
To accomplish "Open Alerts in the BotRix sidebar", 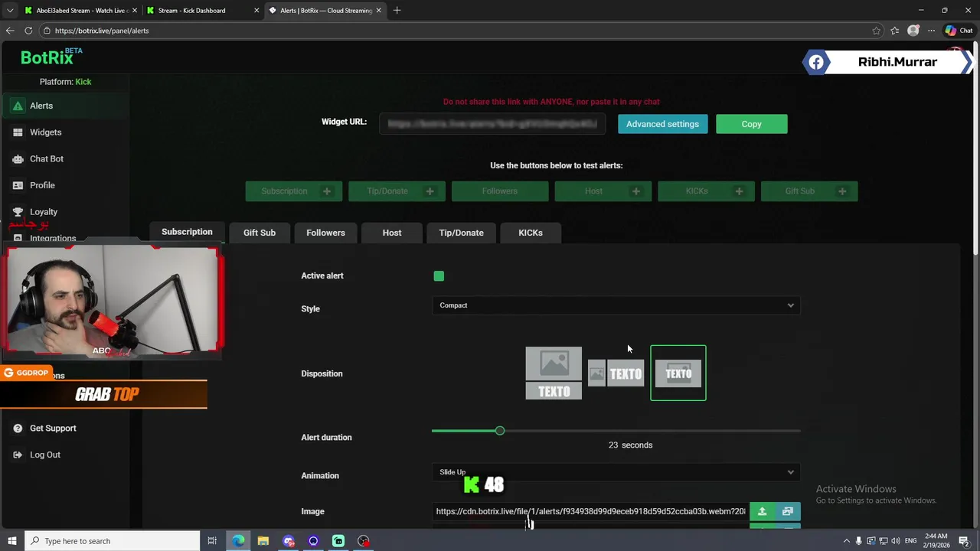I will tap(65, 106).
